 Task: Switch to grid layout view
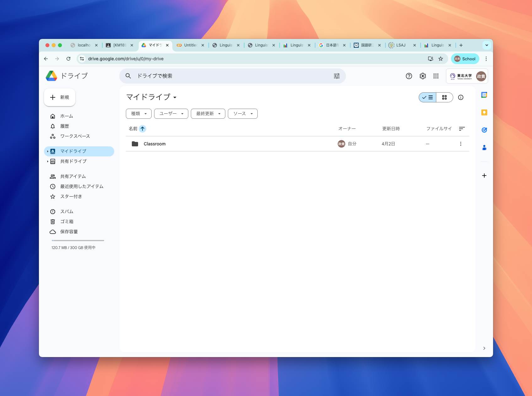pos(444,97)
